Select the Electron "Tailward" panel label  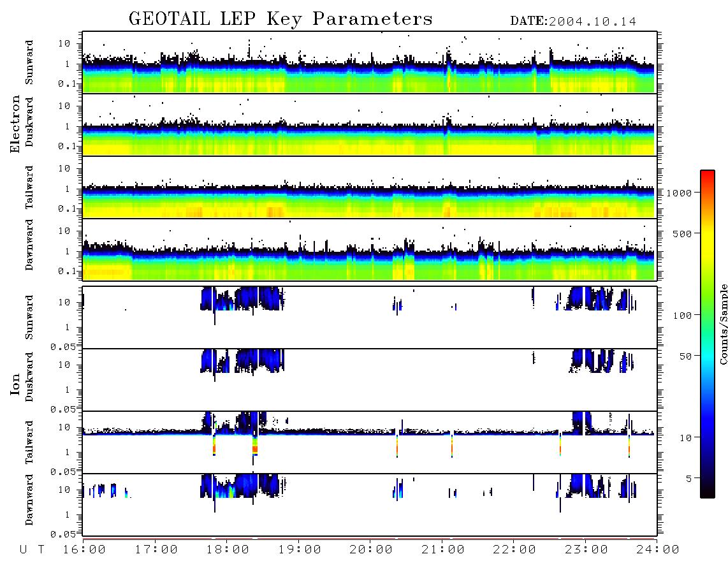click(x=29, y=187)
